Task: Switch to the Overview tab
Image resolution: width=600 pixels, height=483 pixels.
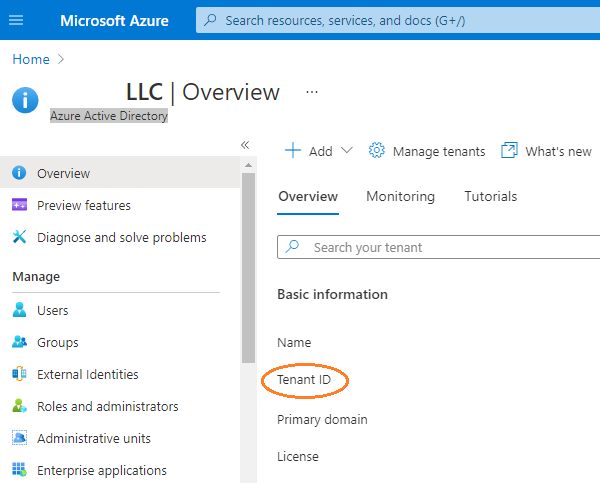Action: [308, 196]
